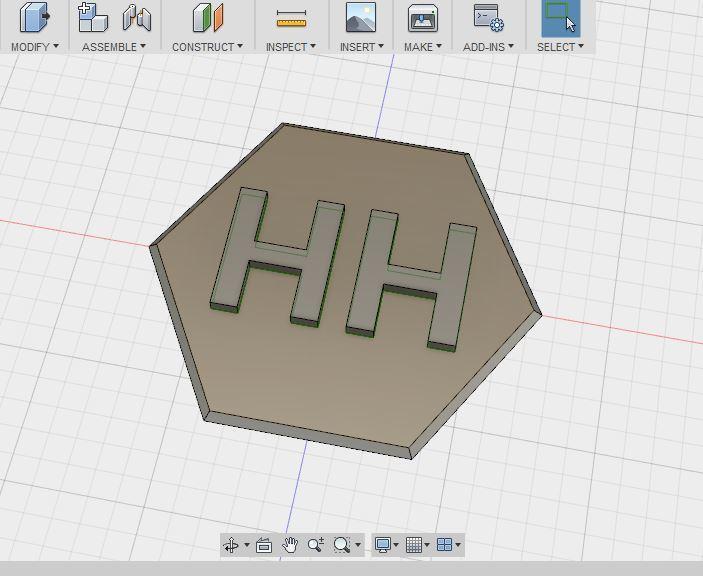The width and height of the screenshot is (703, 576).
Task: Click the Look At tool icon
Action: [x=264, y=545]
